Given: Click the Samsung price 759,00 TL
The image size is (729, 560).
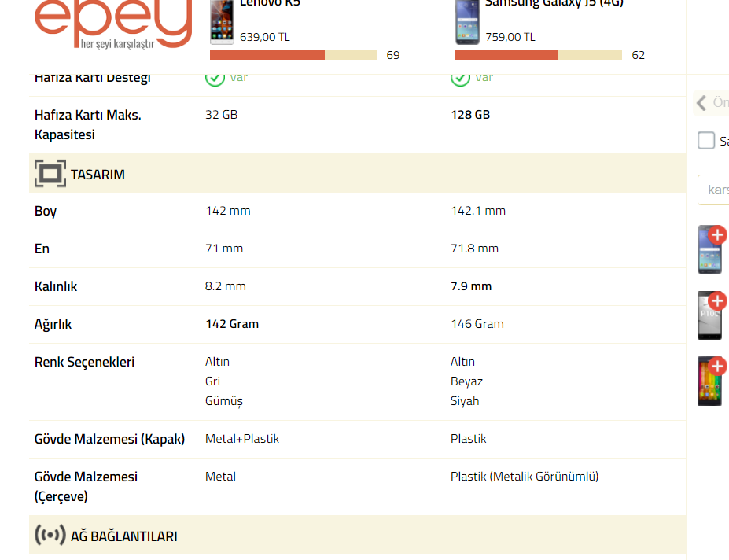Looking at the screenshot, I should pyautogui.click(x=510, y=37).
